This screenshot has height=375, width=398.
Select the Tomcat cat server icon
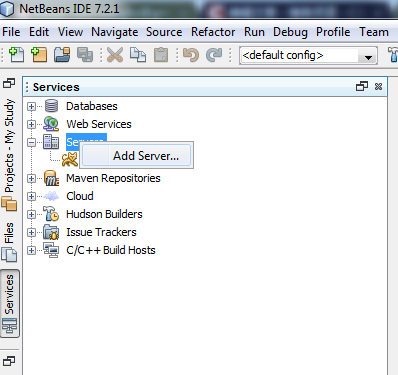[70, 159]
